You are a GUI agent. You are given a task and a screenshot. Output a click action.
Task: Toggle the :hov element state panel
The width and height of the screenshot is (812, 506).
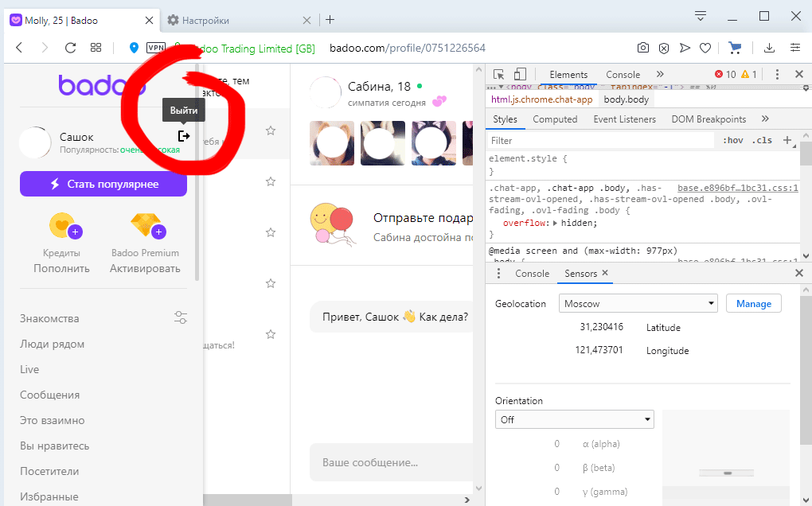(x=732, y=140)
